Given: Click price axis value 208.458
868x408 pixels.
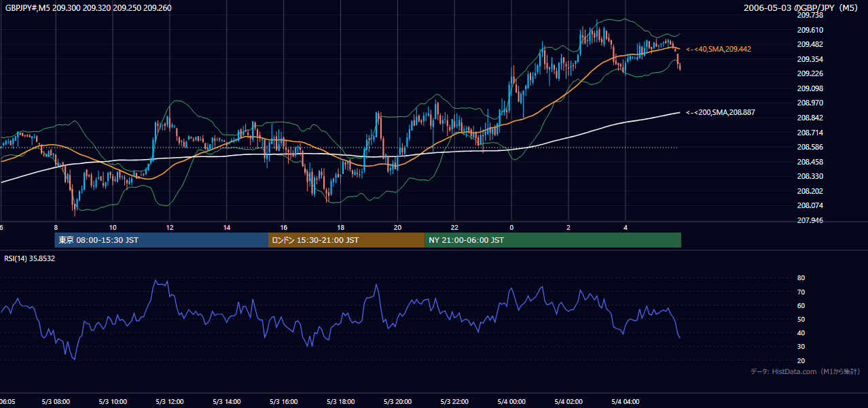Looking at the screenshot, I should (810, 162).
